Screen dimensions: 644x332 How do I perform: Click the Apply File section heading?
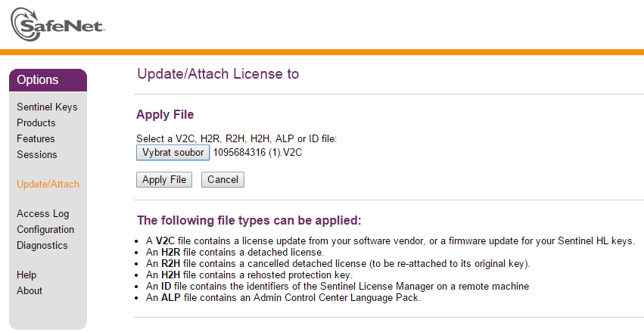(165, 114)
